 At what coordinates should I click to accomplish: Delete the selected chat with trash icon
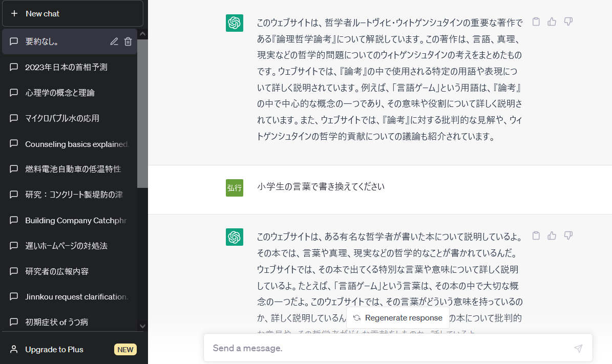tap(128, 42)
